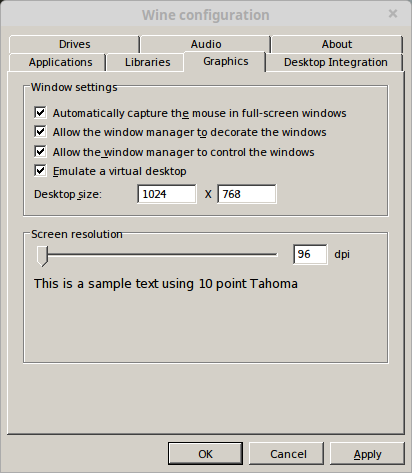Click the Cancel button

287,454
